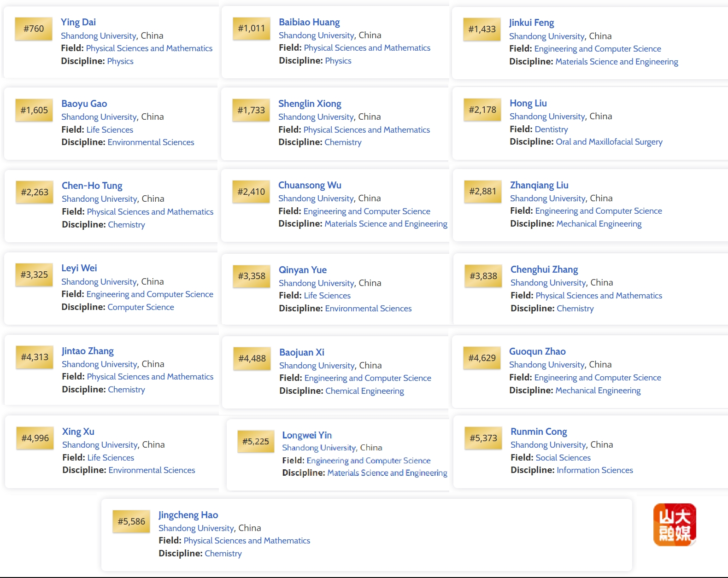Open Runmin Cong's Information Sciences link
The image size is (728, 578).
pos(594,470)
